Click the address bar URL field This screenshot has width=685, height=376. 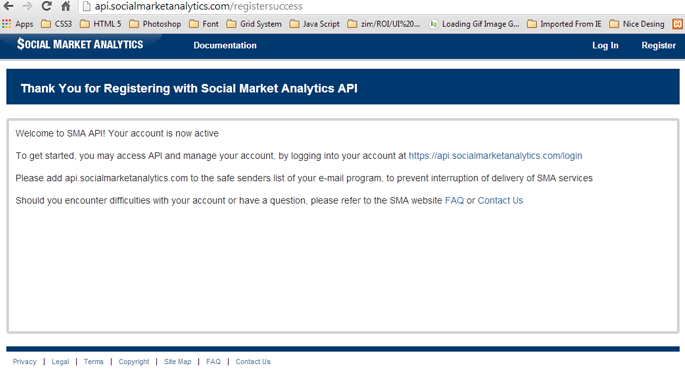coord(380,7)
